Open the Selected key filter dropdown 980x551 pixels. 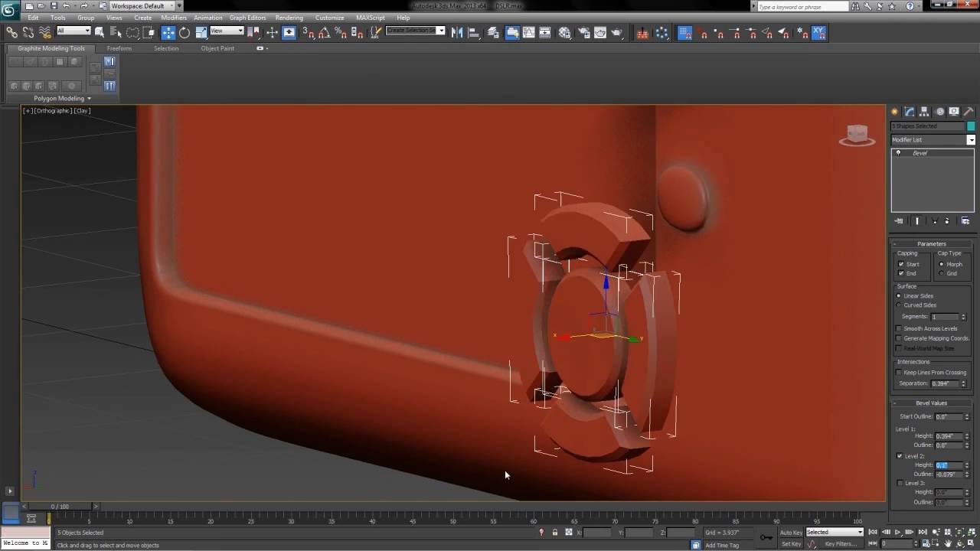[x=835, y=532]
